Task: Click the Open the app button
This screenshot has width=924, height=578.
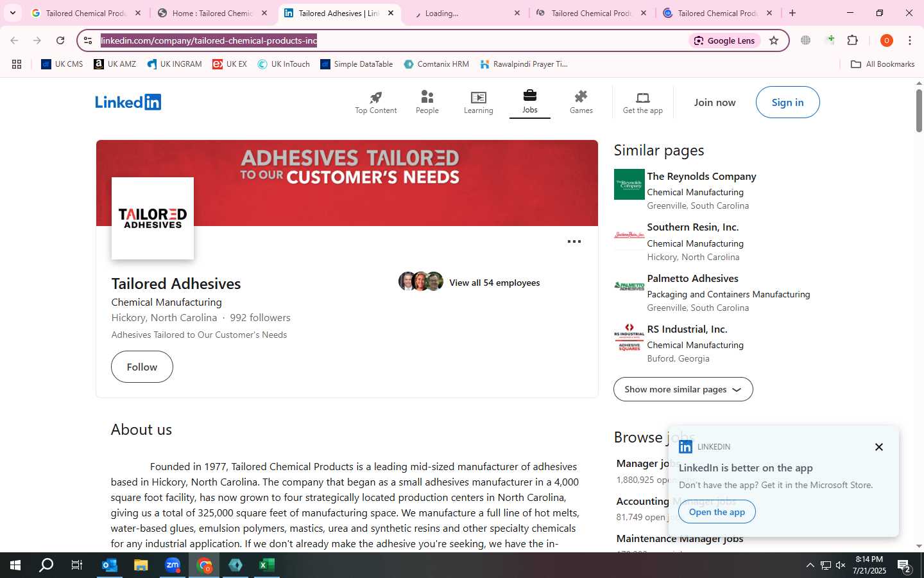Action: [717, 512]
